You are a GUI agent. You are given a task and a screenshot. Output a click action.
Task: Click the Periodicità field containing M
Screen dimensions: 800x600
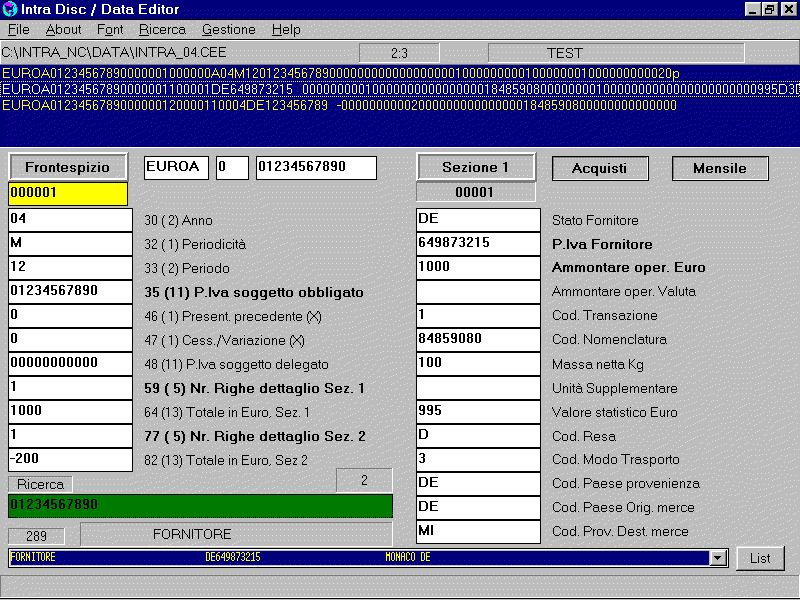tap(70, 243)
